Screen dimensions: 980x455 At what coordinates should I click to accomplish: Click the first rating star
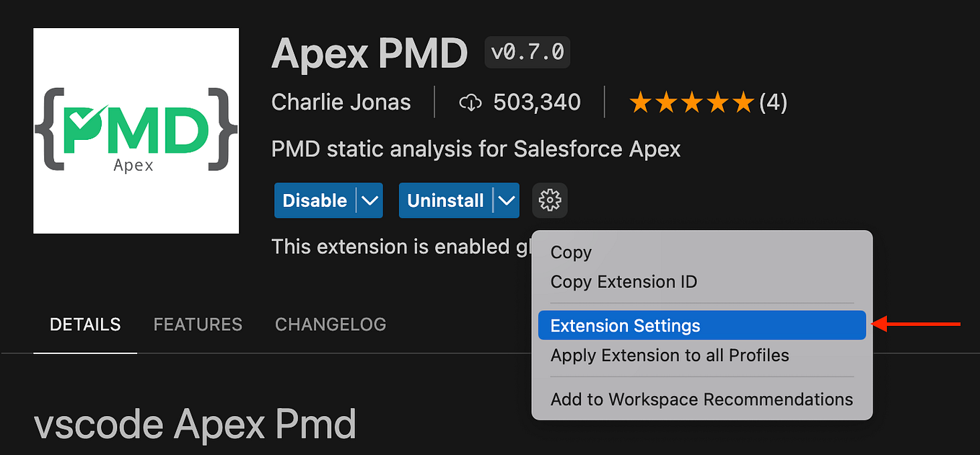pos(642,102)
